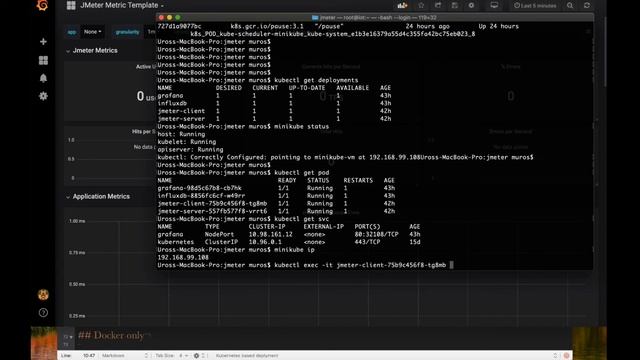Click zoom out magnifier icon in top bar
Screen dimensions: 640x360
(570, 5)
